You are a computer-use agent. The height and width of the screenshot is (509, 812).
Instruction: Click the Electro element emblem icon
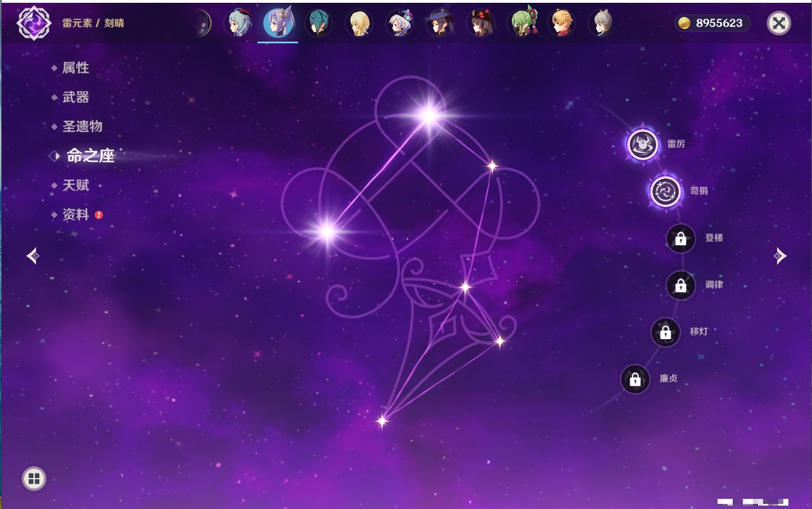[x=34, y=23]
